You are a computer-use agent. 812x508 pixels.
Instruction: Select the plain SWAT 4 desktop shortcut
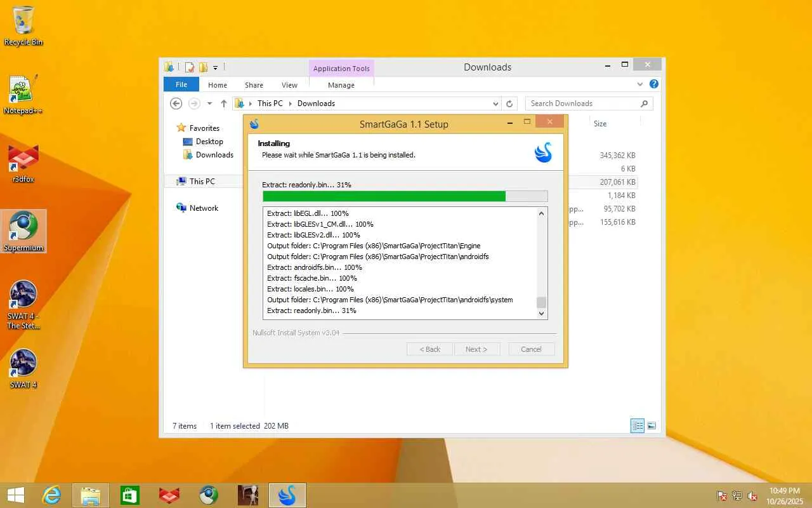23,369
